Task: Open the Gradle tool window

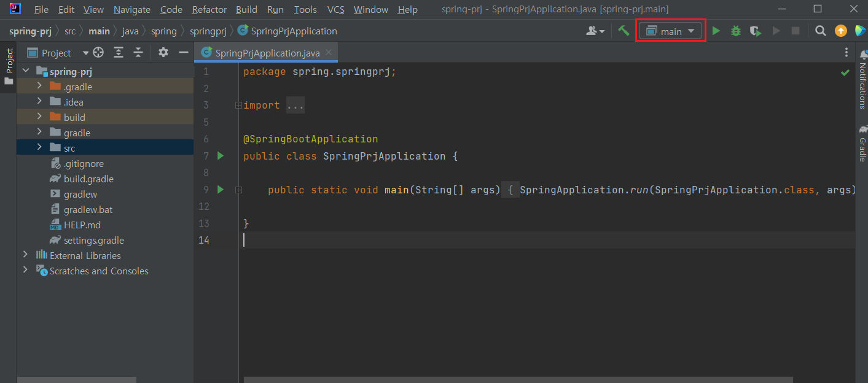Action: pos(862,144)
